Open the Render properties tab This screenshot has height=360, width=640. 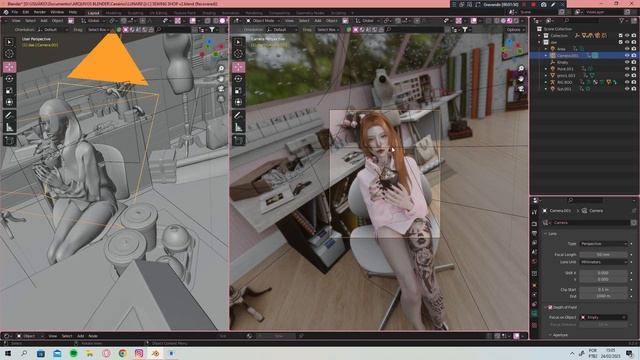(534, 224)
